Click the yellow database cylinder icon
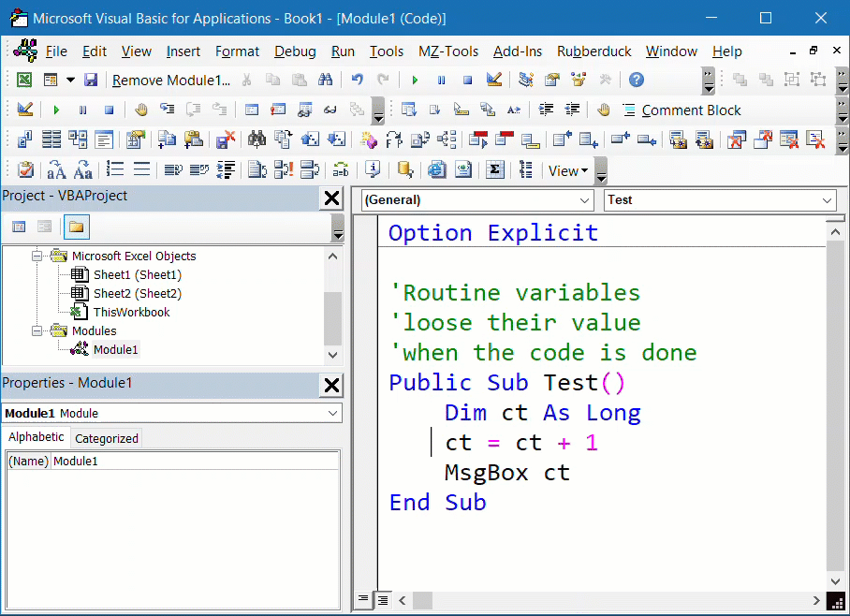850x616 pixels. pos(405,170)
